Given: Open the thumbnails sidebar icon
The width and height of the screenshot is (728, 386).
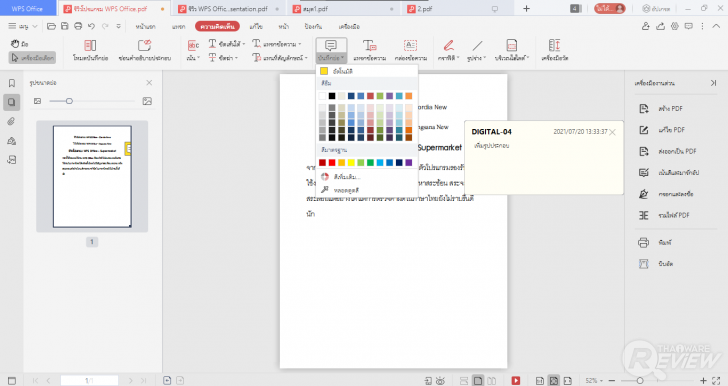Looking at the screenshot, I should 12,102.
